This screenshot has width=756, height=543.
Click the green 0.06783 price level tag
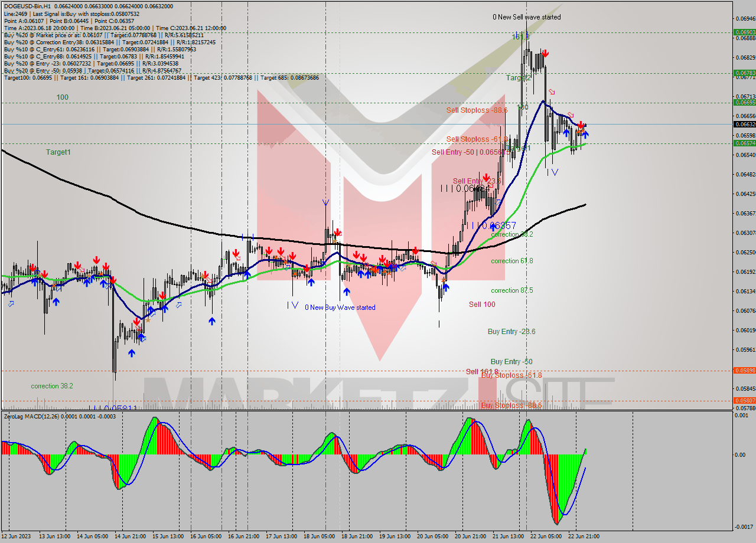(x=744, y=73)
